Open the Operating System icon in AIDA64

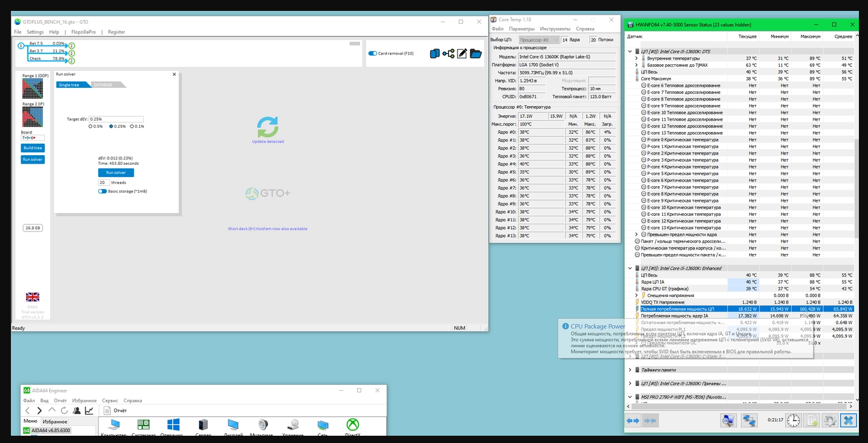(x=173, y=425)
